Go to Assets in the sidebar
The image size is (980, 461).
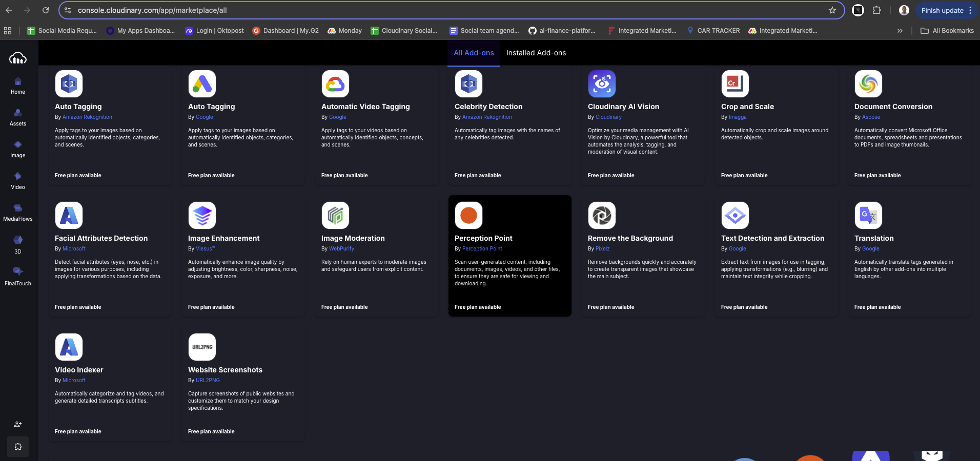[x=18, y=118]
